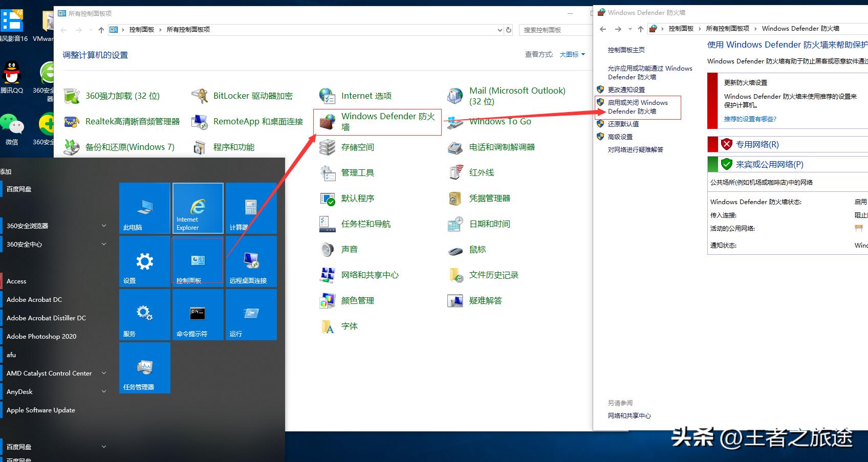Click 推荐的设置有哪些? link
Viewport: 868px width, 462px height.
pos(750,119)
